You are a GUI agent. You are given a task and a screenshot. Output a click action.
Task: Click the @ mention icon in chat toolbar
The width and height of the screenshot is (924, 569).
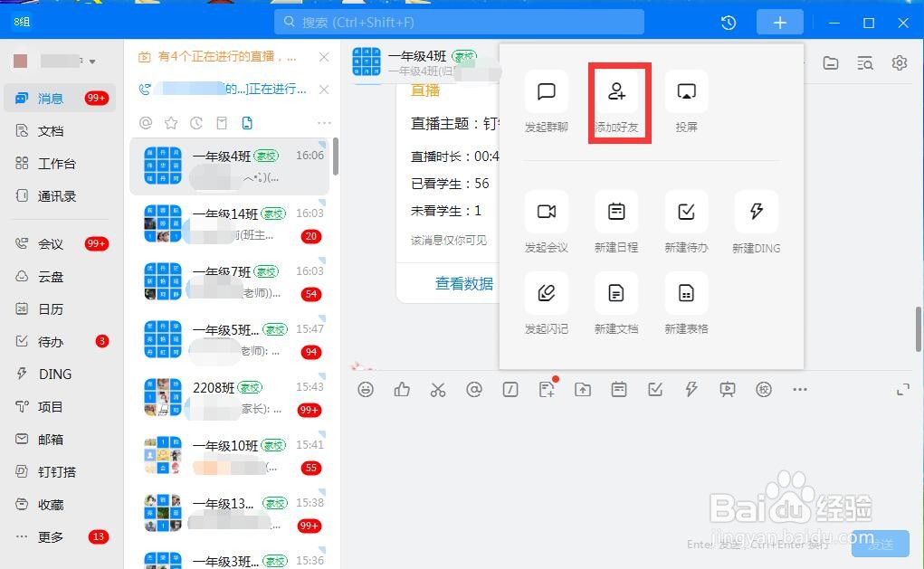point(474,389)
